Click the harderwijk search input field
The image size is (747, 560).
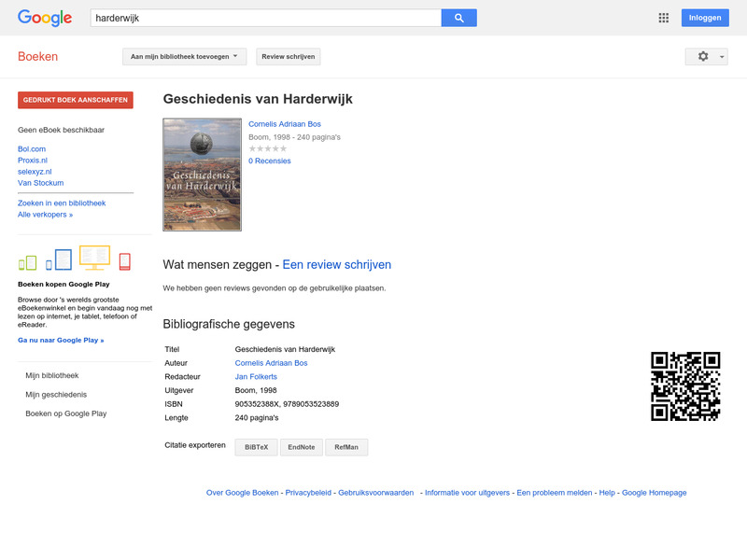click(261, 17)
